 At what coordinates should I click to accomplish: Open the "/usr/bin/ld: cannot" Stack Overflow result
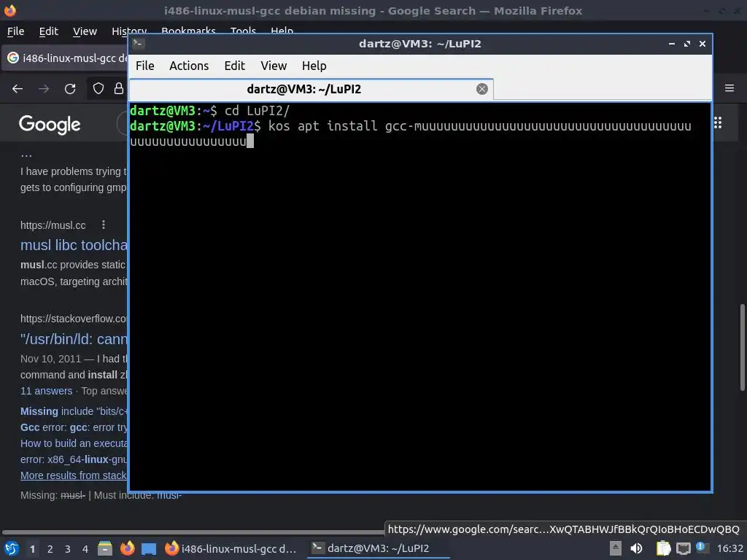(74, 339)
